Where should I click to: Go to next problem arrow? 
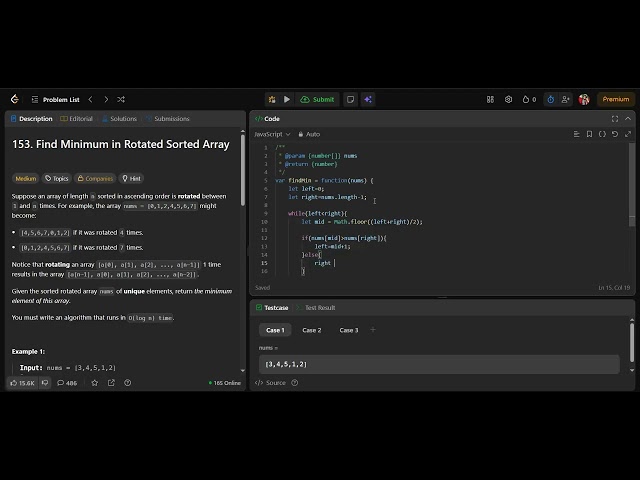[106, 99]
